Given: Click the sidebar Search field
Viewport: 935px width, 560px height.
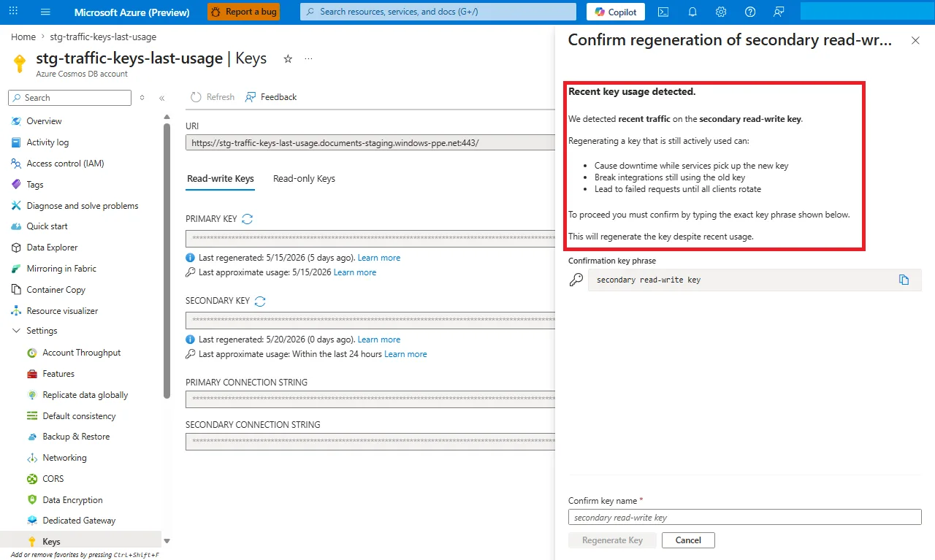Looking at the screenshot, I should (x=70, y=98).
